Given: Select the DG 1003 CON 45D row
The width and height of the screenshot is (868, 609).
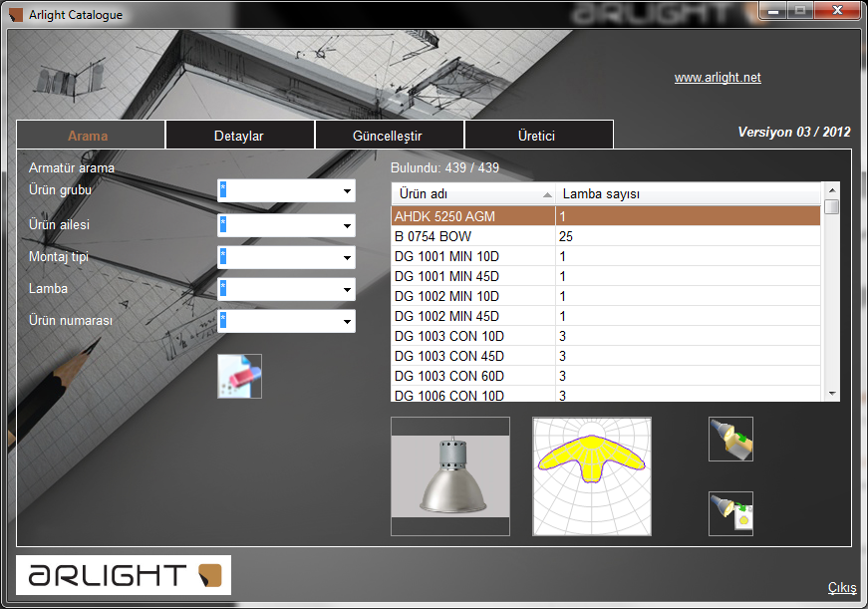Looking at the screenshot, I should coord(606,356).
